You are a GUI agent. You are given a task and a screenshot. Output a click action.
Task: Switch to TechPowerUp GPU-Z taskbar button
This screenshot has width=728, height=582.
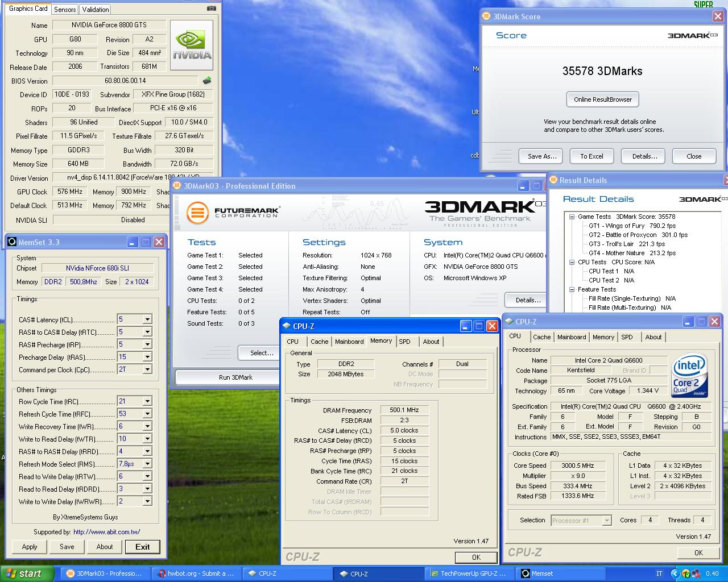pyautogui.click(x=469, y=573)
